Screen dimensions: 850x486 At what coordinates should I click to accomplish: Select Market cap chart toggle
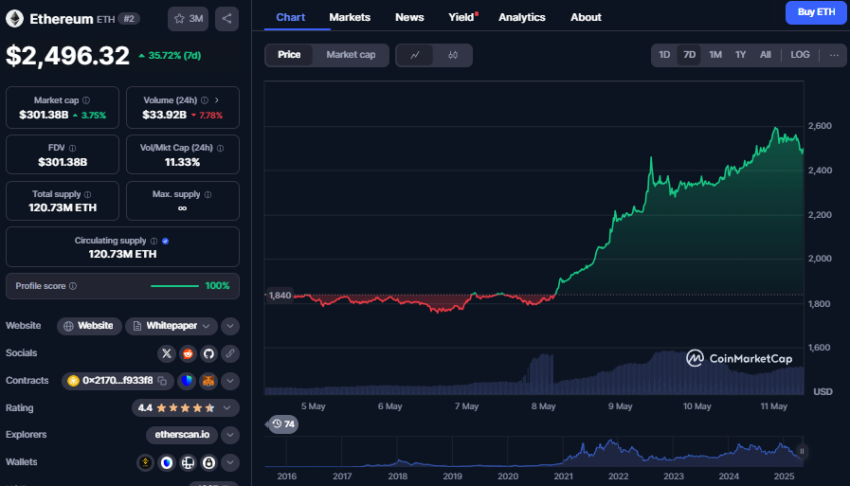(351, 55)
